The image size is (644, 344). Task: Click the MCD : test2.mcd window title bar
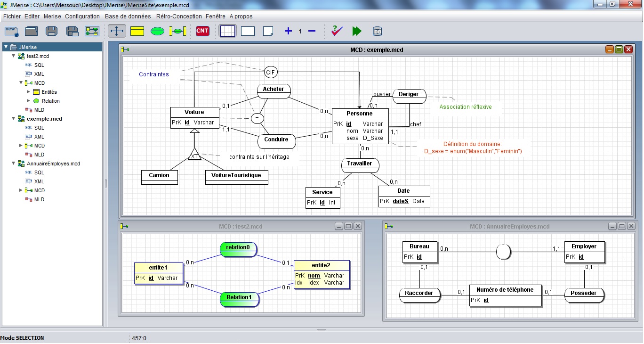pyautogui.click(x=241, y=227)
